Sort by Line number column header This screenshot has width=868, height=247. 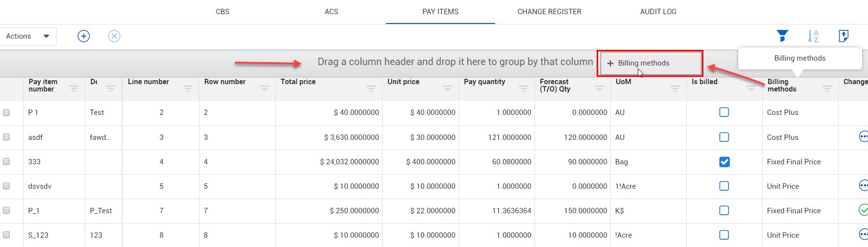(x=148, y=82)
